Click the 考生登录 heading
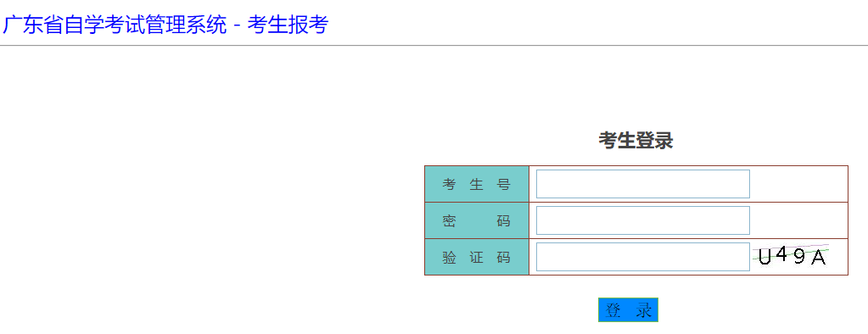The height and width of the screenshot is (334, 868). click(636, 141)
